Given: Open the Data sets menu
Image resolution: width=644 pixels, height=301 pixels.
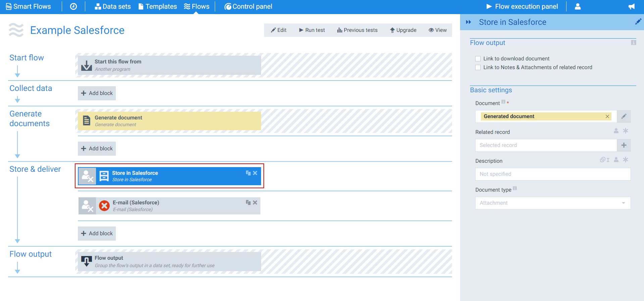Looking at the screenshot, I should click(113, 6).
